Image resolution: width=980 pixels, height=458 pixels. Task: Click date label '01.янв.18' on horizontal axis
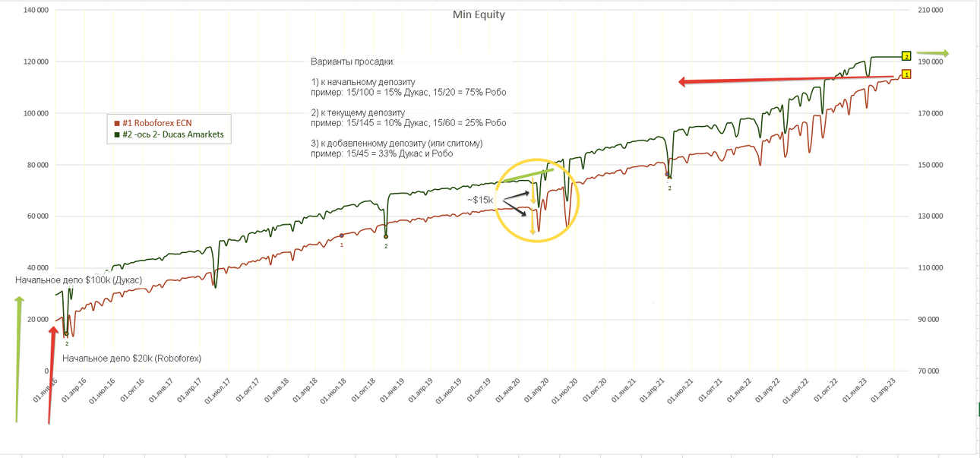(277, 390)
